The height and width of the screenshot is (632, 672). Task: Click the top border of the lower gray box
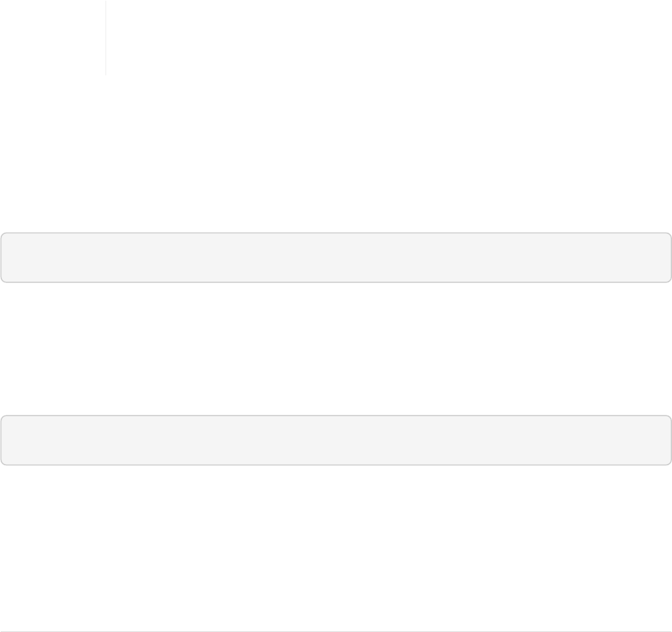336,416
